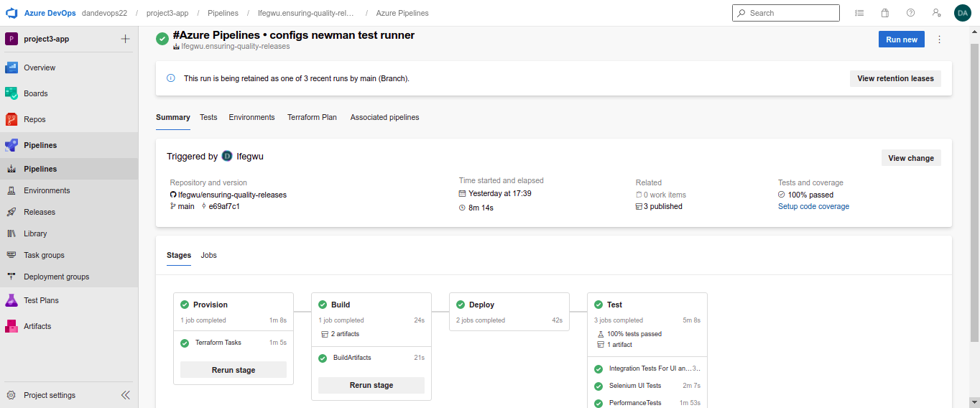Screen dimensions: 980x408
Task: Click the Run new button
Action: pyautogui.click(x=901, y=40)
